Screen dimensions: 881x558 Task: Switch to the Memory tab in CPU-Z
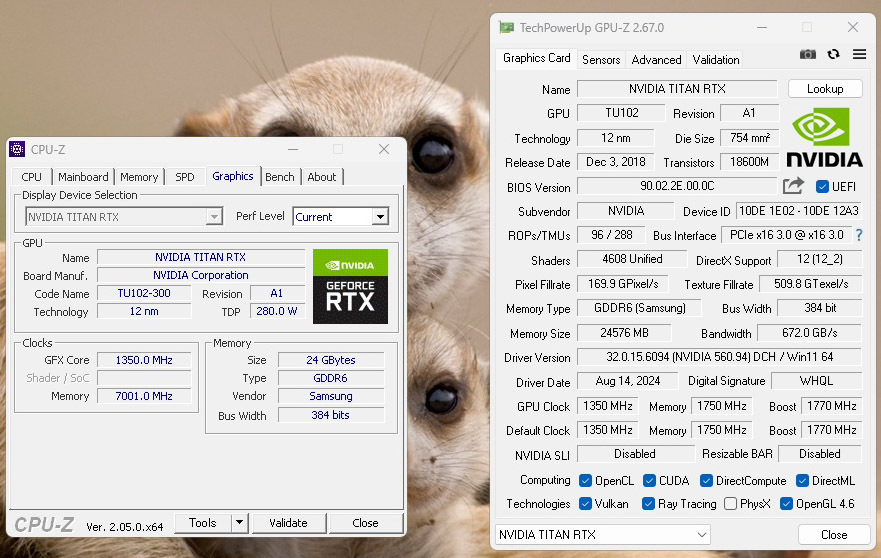(139, 177)
